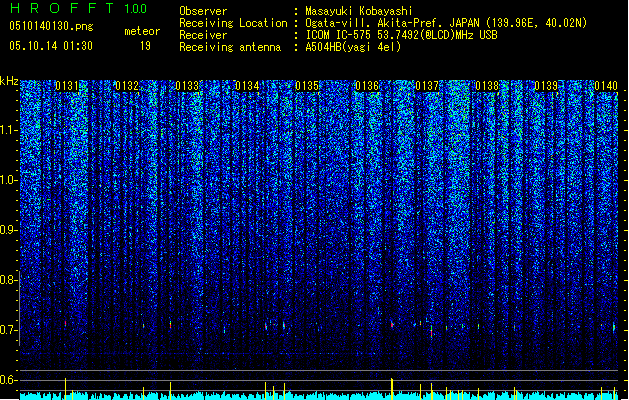Image resolution: width=629 pixels, height=400 pixels.
Task: Click the 'Observer' field label
Action: (203, 11)
